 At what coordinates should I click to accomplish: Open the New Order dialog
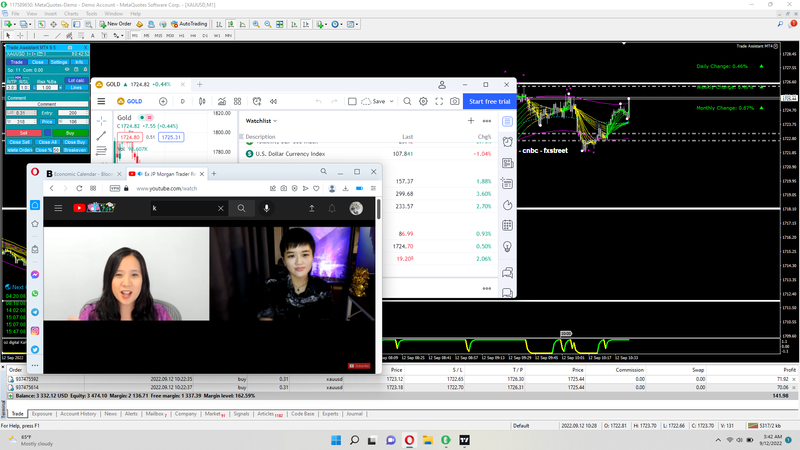pyautogui.click(x=115, y=24)
